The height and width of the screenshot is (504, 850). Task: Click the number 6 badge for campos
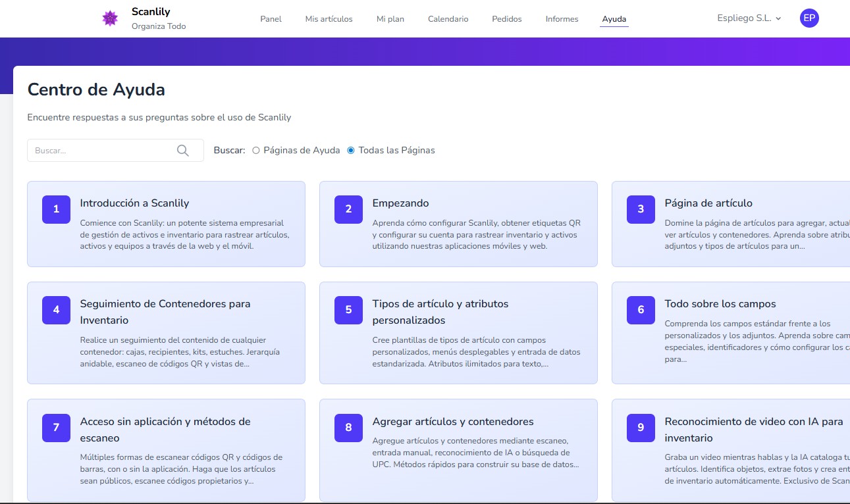[x=641, y=310]
